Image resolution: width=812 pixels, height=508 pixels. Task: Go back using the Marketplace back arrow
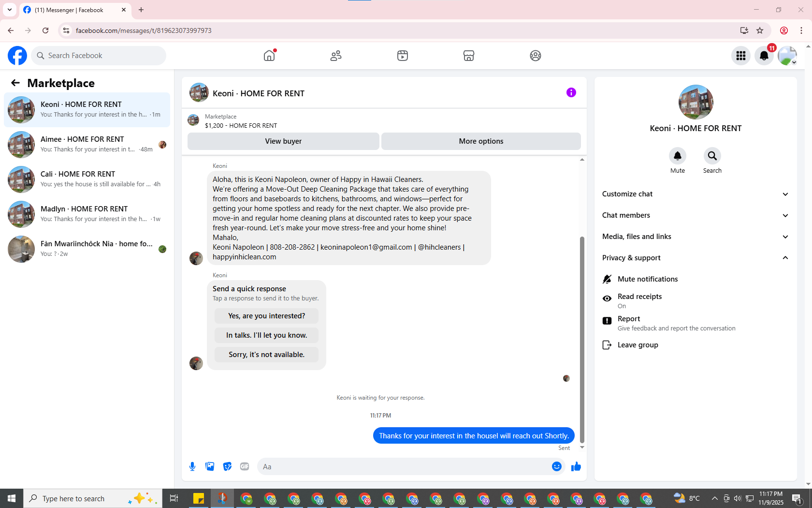15,83
